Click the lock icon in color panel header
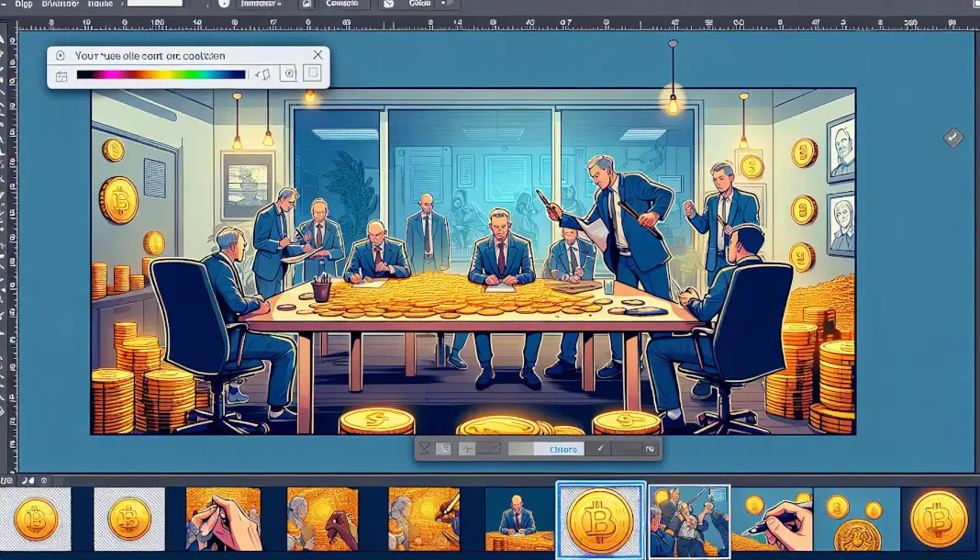 click(58, 55)
